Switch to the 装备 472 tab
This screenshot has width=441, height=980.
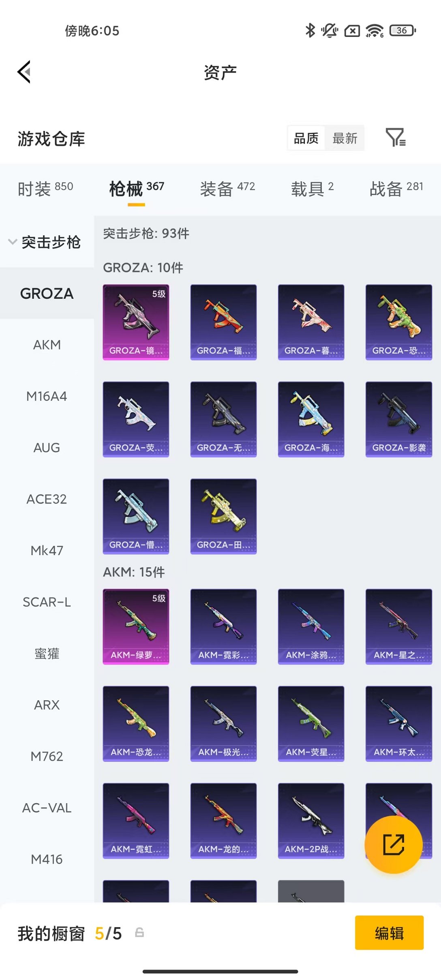227,189
